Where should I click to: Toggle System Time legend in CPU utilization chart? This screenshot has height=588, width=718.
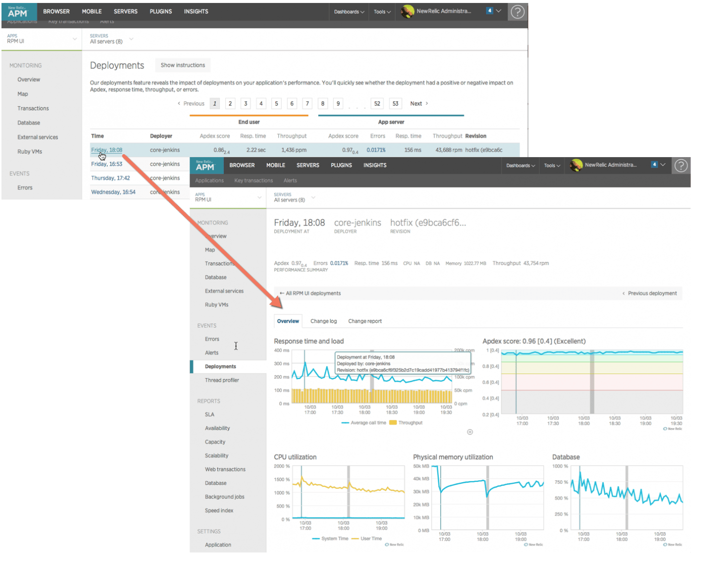[330, 539]
